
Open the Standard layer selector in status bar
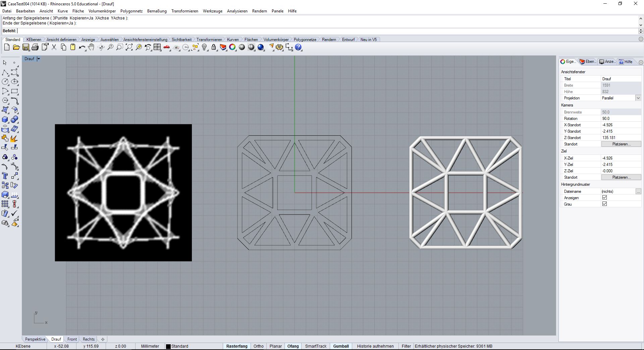[177, 346]
